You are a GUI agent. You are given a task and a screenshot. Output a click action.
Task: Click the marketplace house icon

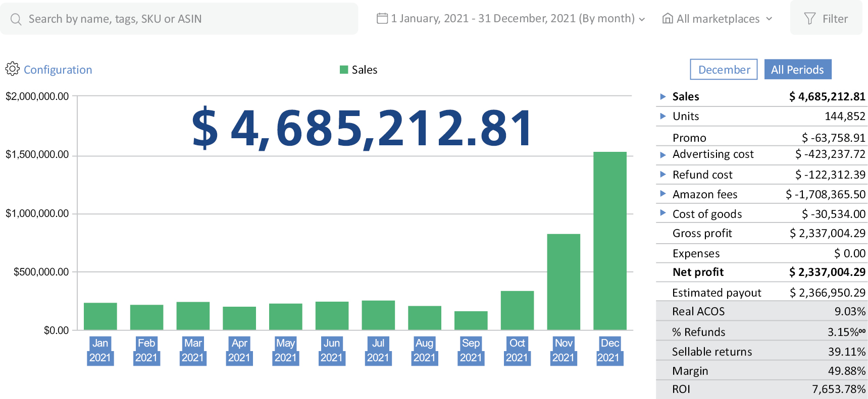tap(668, 19)
